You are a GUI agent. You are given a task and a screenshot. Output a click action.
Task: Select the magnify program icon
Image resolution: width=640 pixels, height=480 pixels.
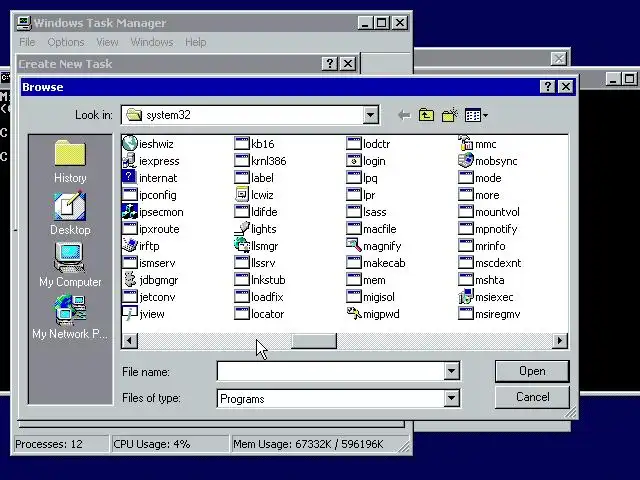[x=353, y=246]
